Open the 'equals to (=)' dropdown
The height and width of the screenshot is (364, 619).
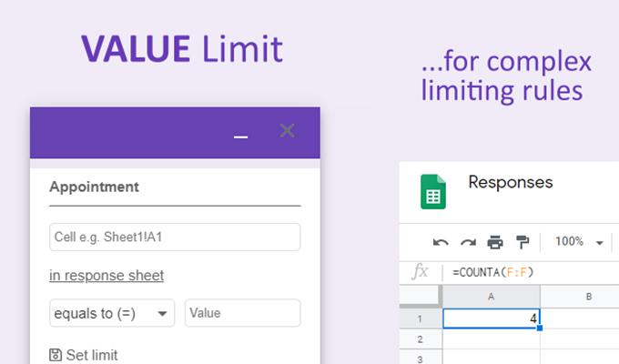point(112,313)
